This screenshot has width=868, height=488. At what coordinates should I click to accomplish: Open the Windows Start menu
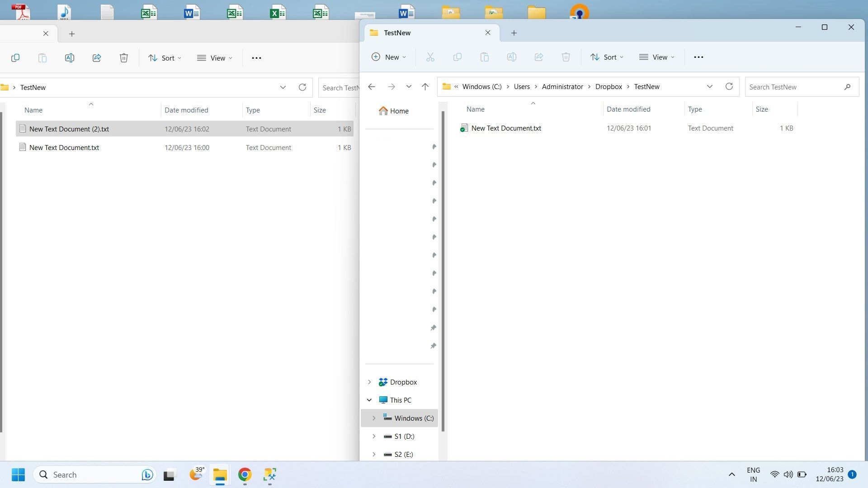click(18, 474)
